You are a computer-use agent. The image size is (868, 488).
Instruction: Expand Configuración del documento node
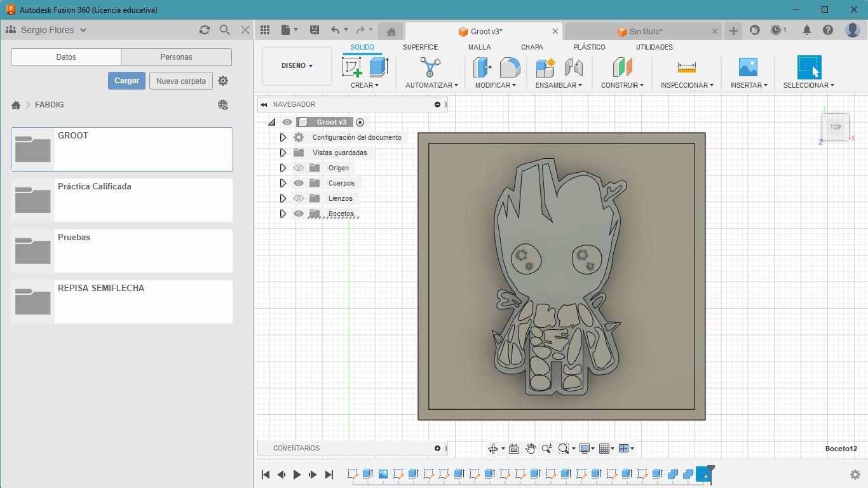pos(283,137)
